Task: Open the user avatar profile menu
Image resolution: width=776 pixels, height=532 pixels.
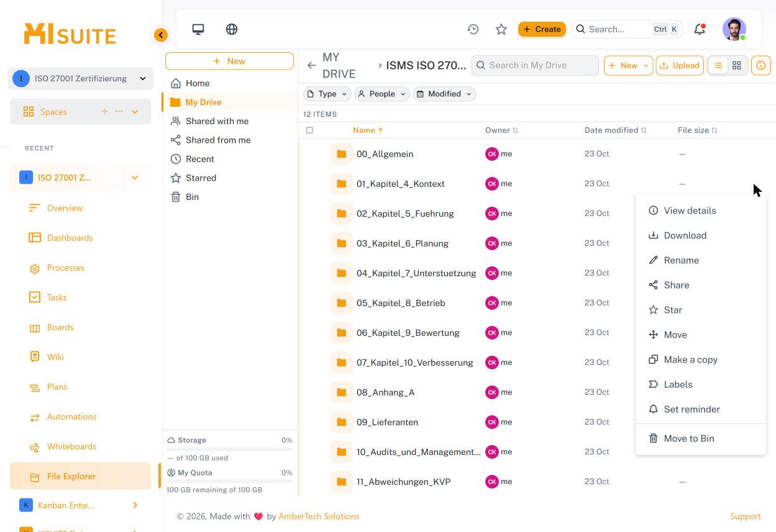Action: [x=734, y=29]
